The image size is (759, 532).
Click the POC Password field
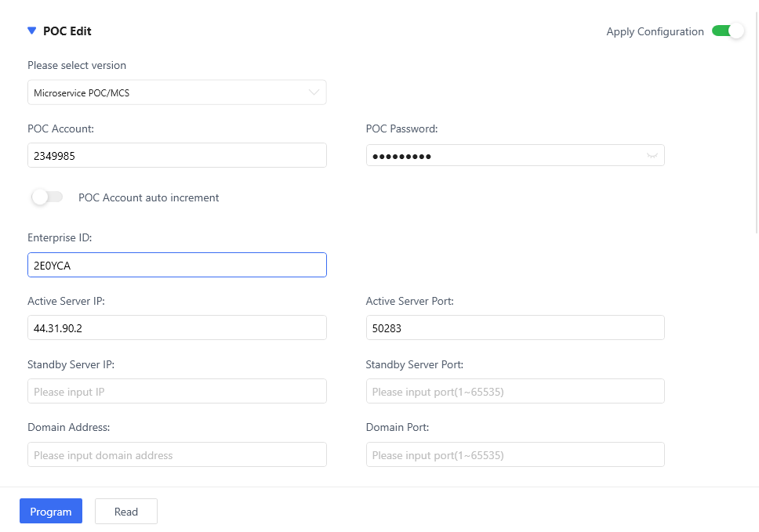click(x=502, y=156)
